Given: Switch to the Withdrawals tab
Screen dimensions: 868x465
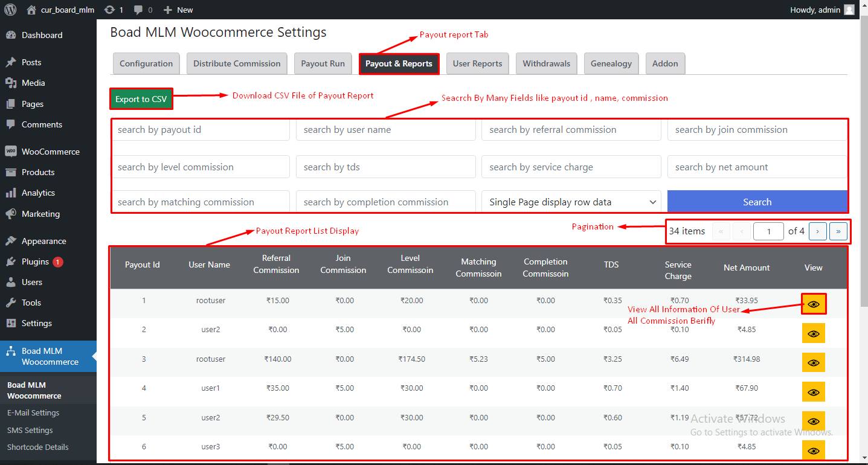Looking at the screenshot, I should pyautogui.click(x=546, y=63).
